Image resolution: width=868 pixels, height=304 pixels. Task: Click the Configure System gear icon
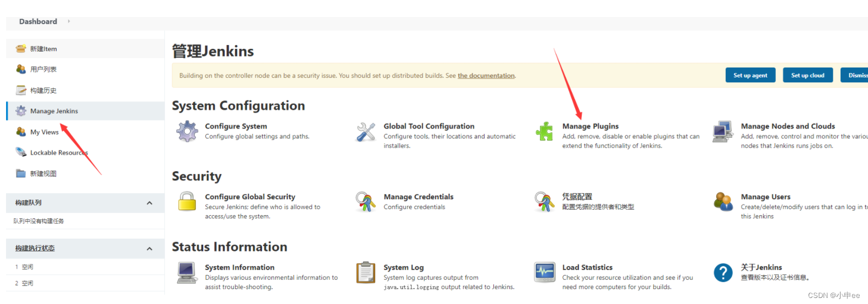coord(187,132)
